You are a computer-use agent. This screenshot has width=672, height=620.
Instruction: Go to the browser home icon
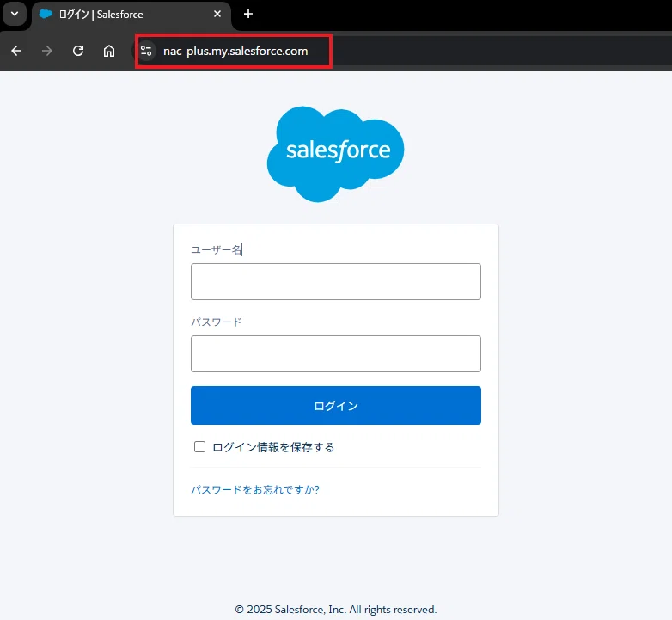pos(109,51)
